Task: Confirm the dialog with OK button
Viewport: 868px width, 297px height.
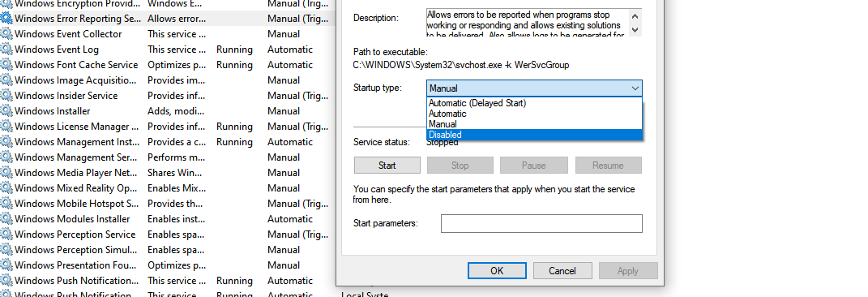Action: pos(497,270)
